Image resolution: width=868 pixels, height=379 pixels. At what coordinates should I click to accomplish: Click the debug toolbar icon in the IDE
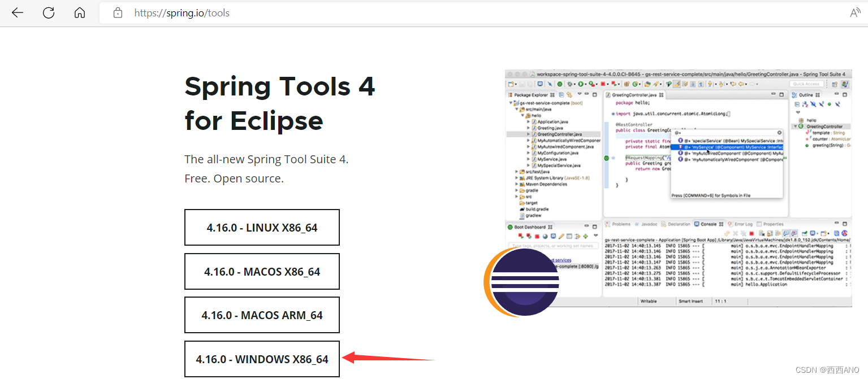570,84
